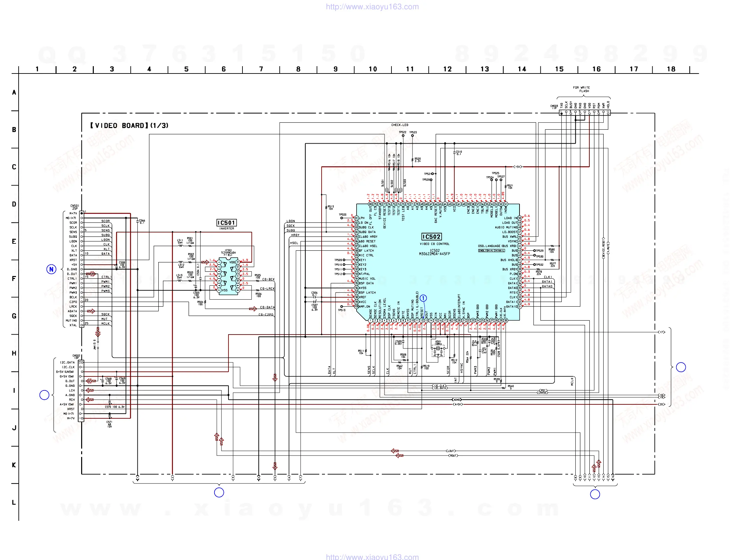Click the circled 1 waveform marker in IC502
745x560 pixels.
[x=423, y=298]
